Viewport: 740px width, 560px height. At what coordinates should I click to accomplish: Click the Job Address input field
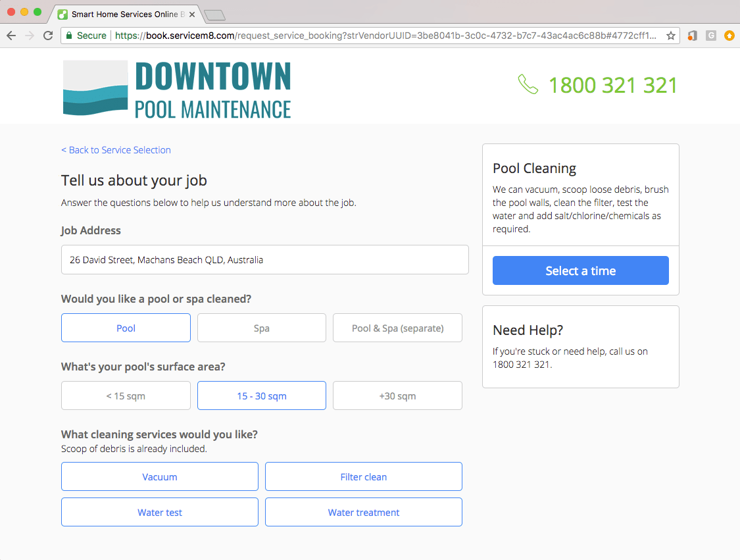(x=265, y=260)
